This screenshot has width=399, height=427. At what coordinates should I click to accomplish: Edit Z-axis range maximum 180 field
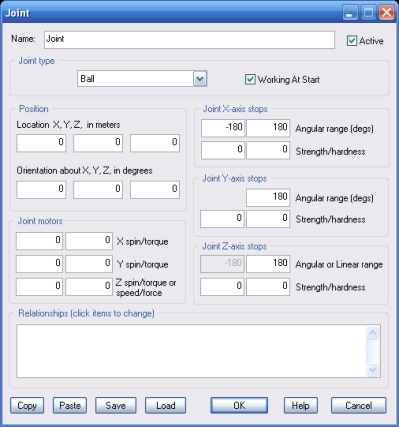(x=268, y=264)
